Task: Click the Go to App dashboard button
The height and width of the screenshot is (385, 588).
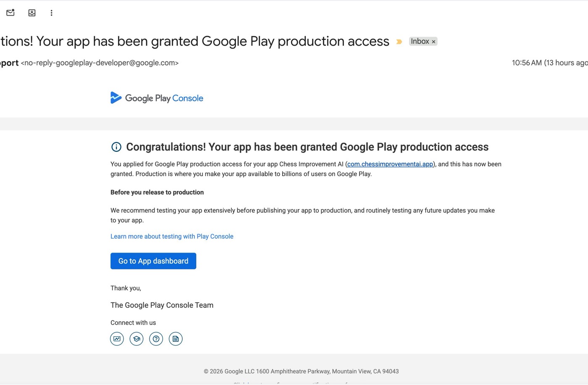Action: click(x=153, y=261)
